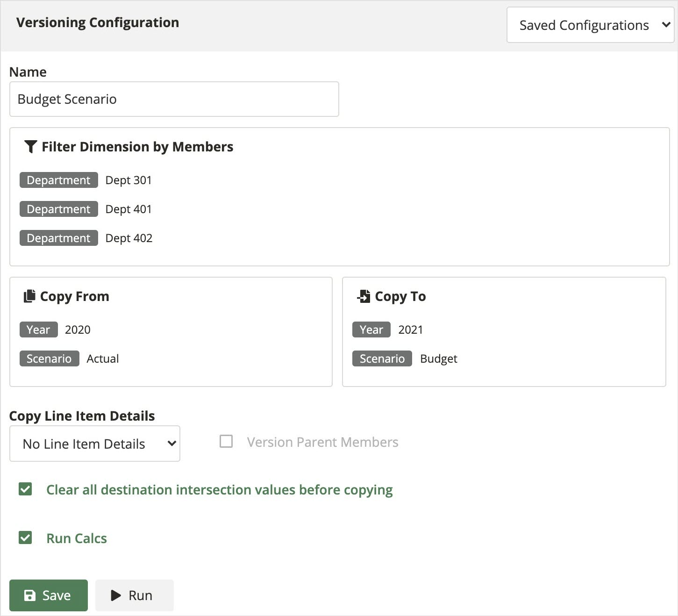Click the filter funnel icon
This screenshot has height=616, width=678.
(31, 146)
